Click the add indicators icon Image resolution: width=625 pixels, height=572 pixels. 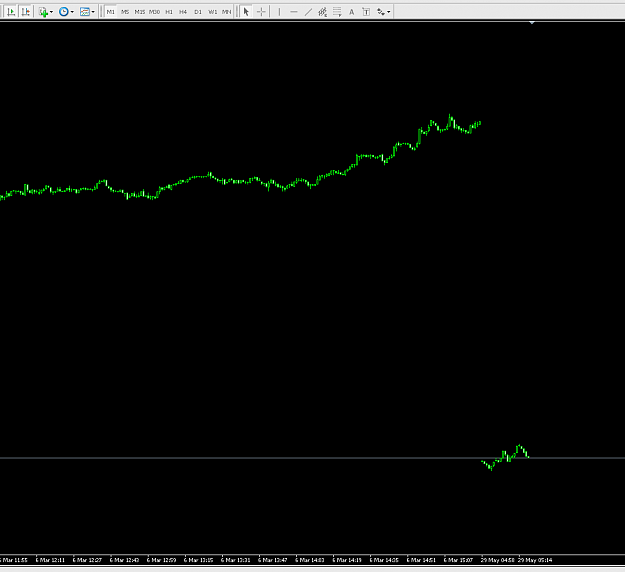tap(43, 12)
